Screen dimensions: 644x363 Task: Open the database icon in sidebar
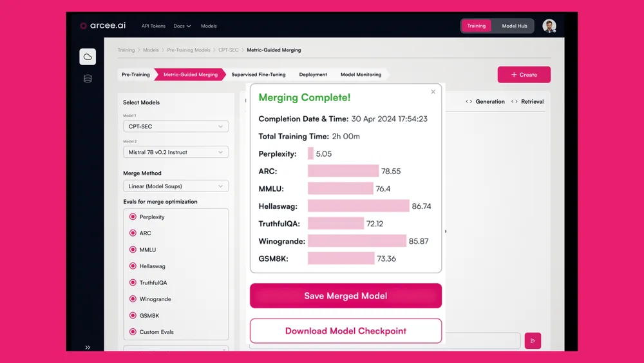pyautogui.click(x=88, y=79)
